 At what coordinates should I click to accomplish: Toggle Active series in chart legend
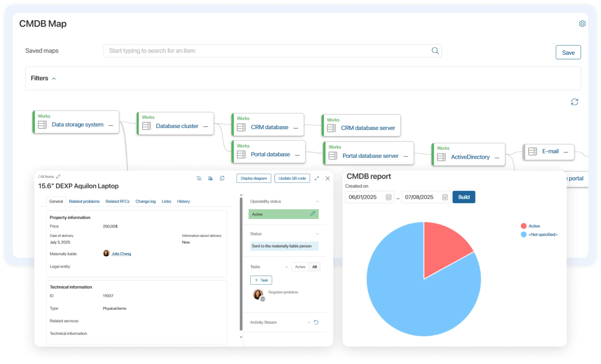534,226
